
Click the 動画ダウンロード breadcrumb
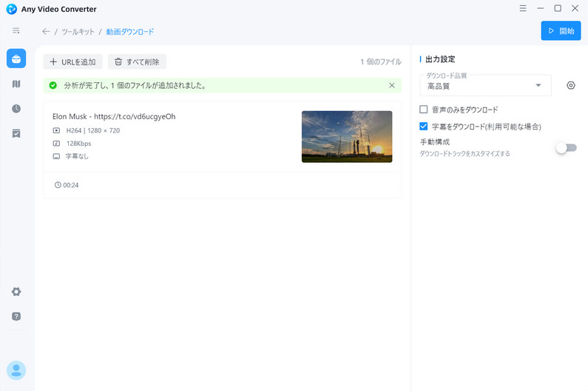tap(129, 32)
